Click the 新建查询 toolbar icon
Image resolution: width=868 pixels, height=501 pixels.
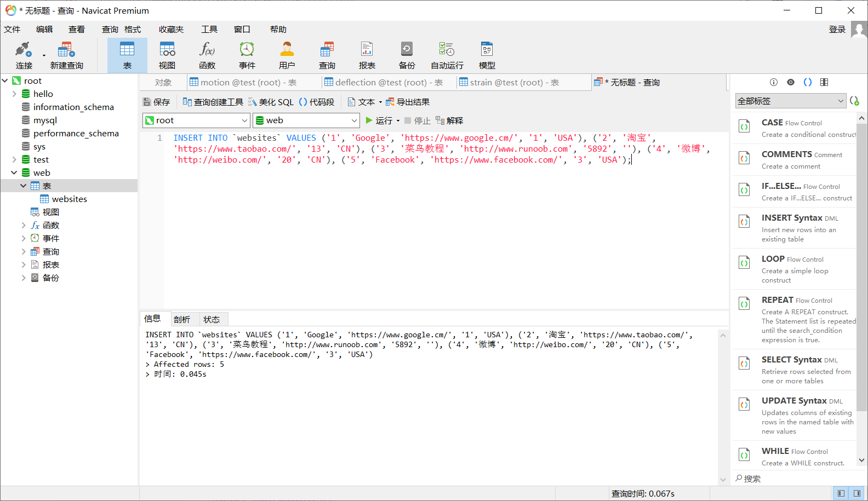point(66,55)
